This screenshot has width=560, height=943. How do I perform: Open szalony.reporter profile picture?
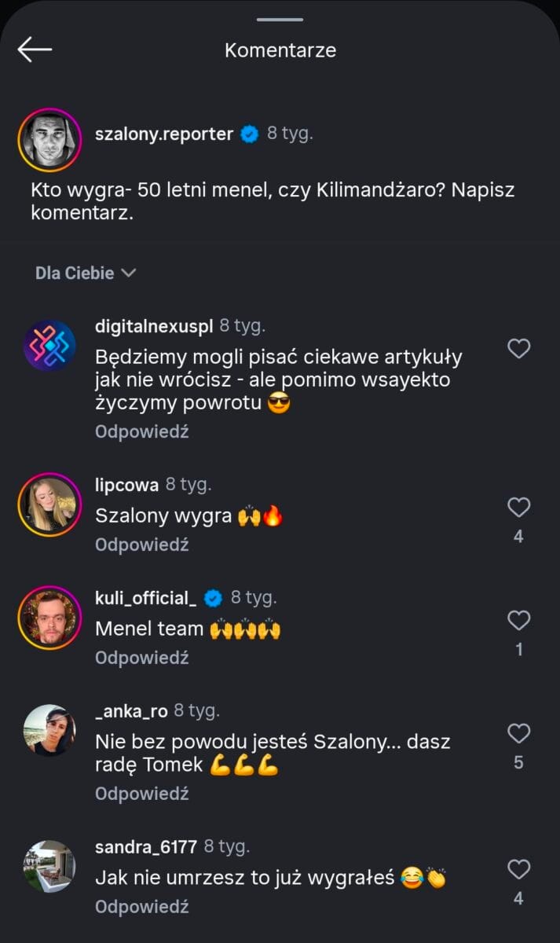pos(49,140)
